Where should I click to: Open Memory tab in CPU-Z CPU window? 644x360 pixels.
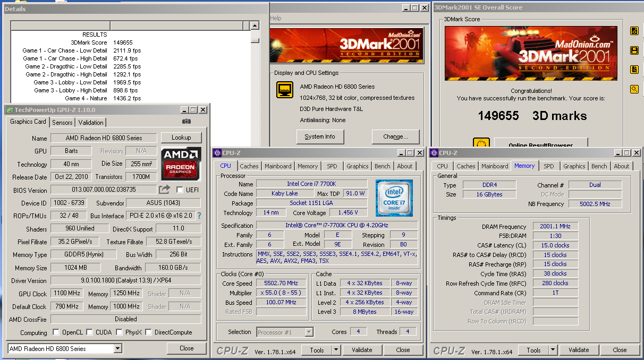coord(308,166)
